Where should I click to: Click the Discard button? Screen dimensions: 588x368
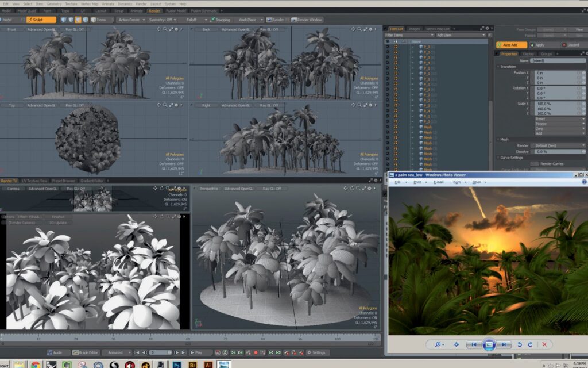pyautogui.click(x=570, y=45)
